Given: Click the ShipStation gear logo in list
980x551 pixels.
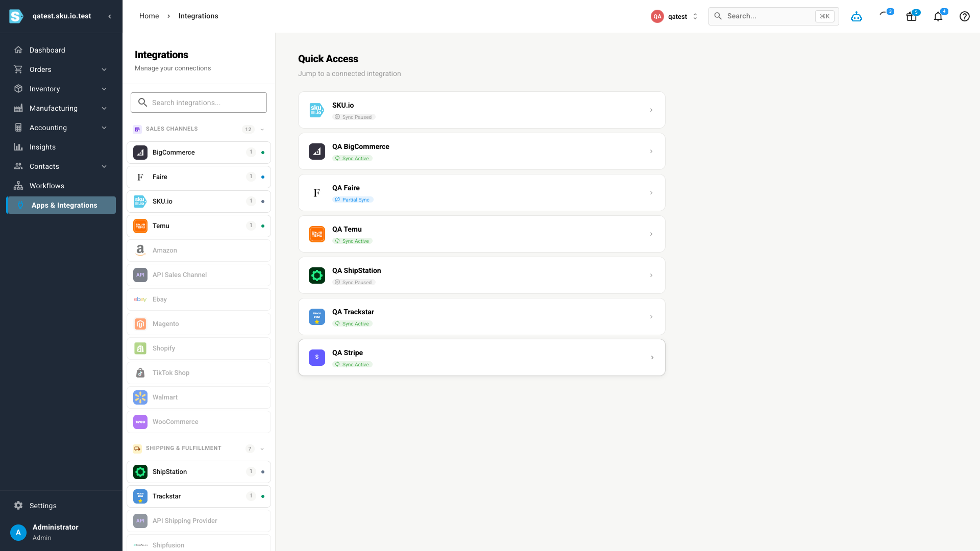Looking at the screenshot, I should [x=140, y=472].
